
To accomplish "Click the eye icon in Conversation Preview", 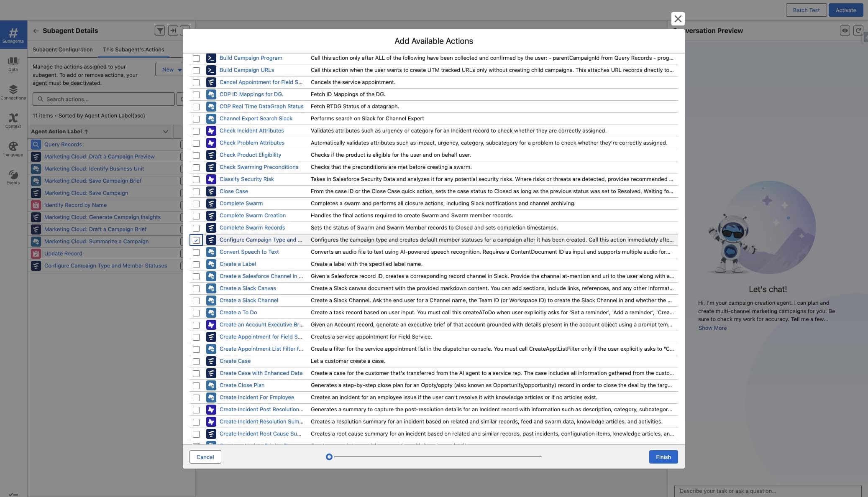I will click(x=845, y=31).
